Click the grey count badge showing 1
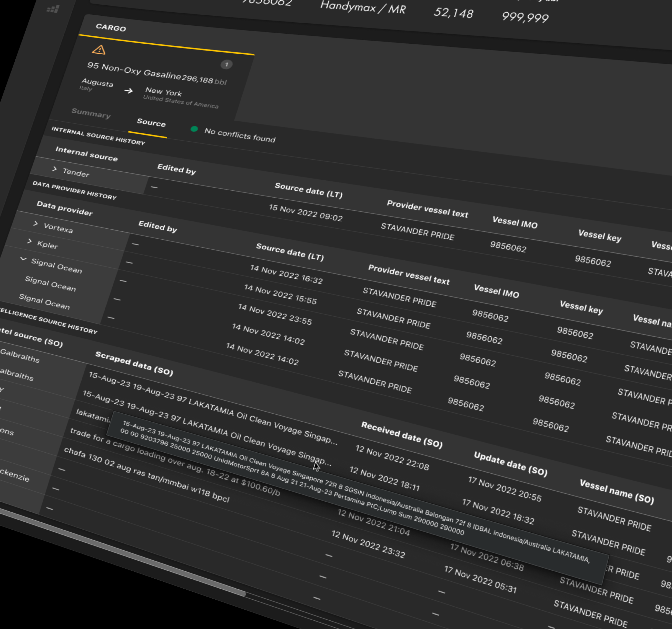Viewport: 672px width, 629px height. pos(226,64)
